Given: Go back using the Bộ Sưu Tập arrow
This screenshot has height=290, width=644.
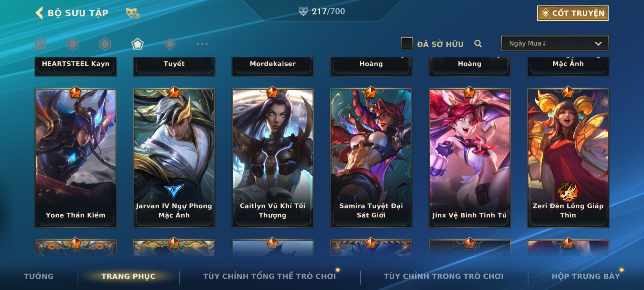Looking at the screenshot, I should tap(39, 13).
